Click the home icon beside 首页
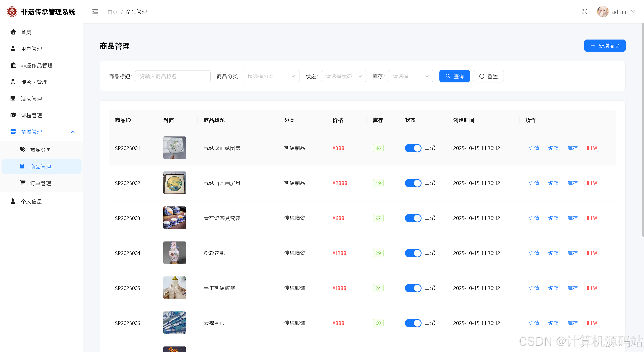This screenshot has height=352, width=644. (13, 32)
